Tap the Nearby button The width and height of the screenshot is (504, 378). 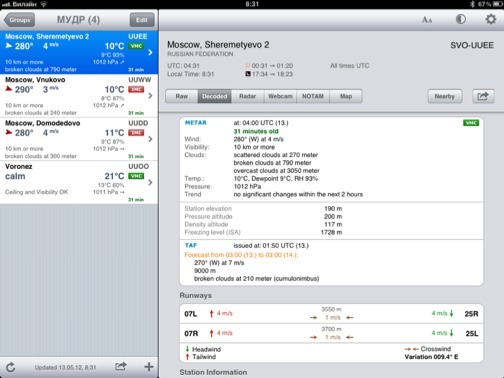pyautogui.click(x=445, y=96)
